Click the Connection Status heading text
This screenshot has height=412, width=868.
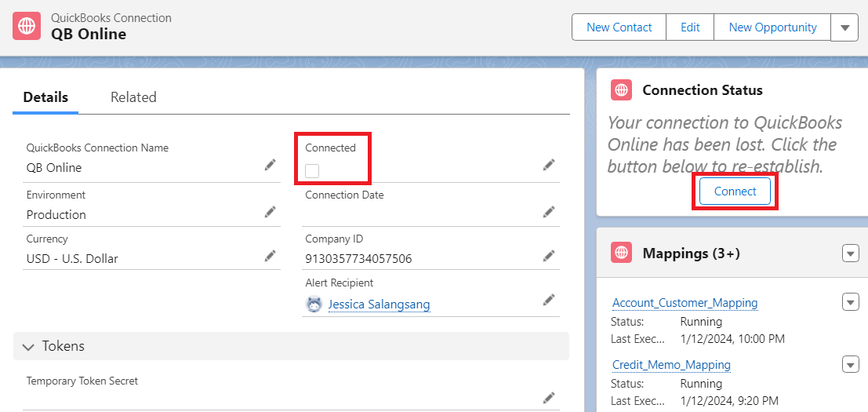[703, 89]
